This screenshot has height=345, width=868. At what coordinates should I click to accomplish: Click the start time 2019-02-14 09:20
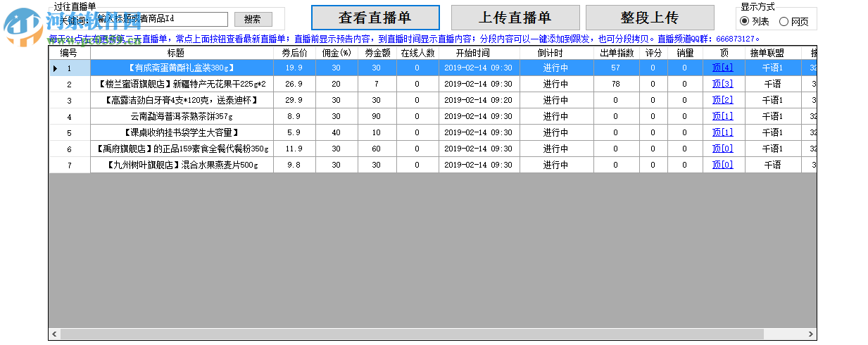[479, 100]
